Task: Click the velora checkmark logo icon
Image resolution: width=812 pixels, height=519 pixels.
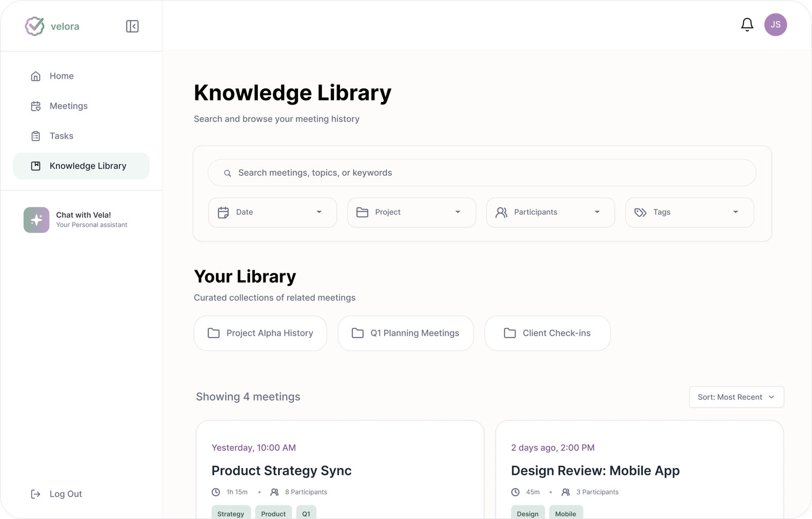Action: [x=35, y=26]
